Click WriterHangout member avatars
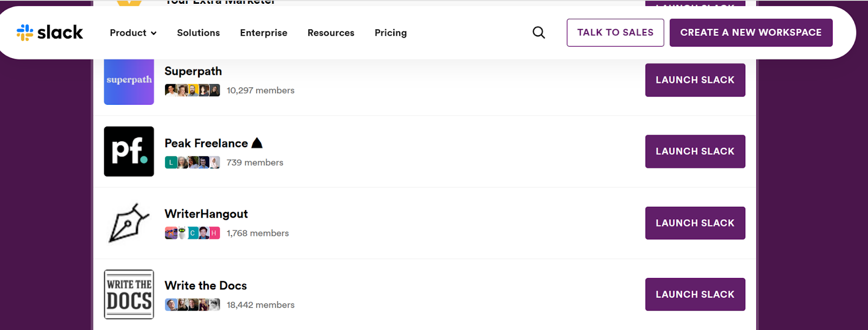This screenshot has height=330, width=868. [193, 233]
